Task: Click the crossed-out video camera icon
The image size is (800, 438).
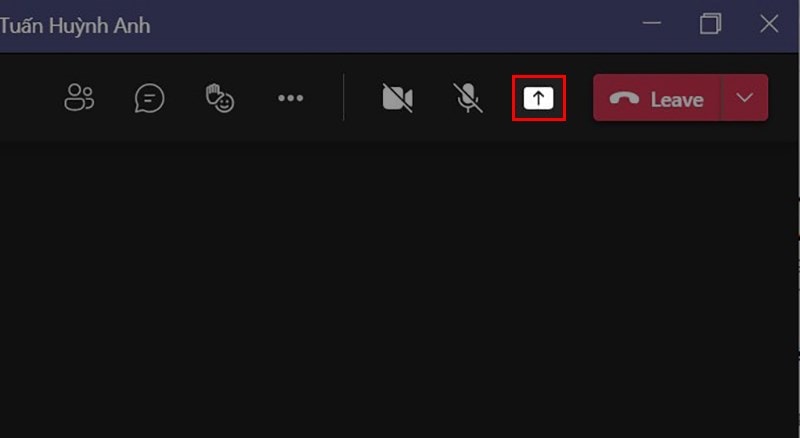Action: point(397,98)
